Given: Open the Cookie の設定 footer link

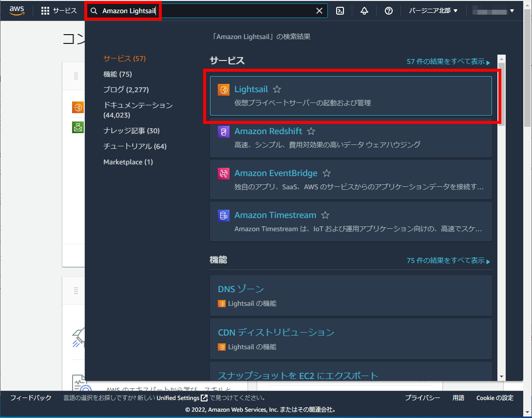Looking at the screenshot, I should [495, 398].
